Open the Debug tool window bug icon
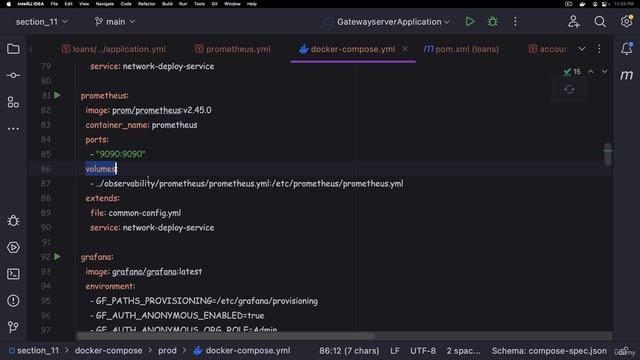This screenshot has width=640, height=360. click(x=13, y=221)
